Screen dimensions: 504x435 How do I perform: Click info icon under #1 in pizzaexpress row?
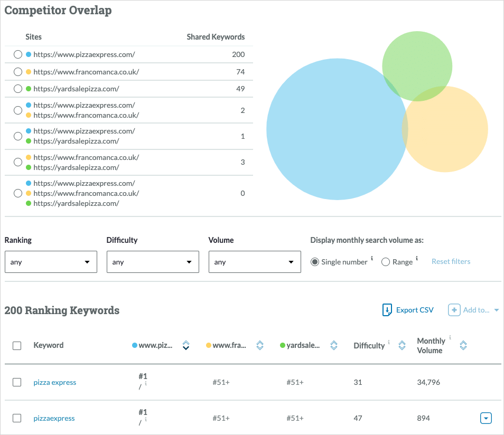click(x=146, y=419)
